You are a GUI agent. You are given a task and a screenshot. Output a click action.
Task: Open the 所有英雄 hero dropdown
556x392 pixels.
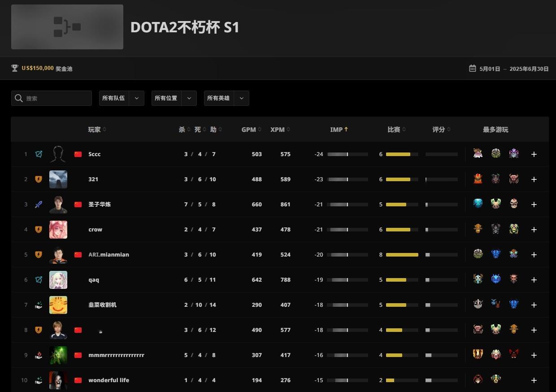click(226, 98)
